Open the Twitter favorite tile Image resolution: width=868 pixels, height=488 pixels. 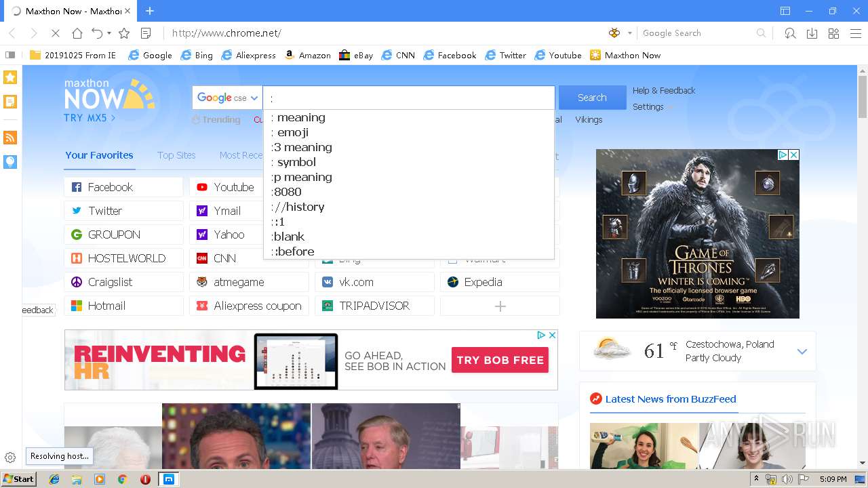tap(123, 211)
